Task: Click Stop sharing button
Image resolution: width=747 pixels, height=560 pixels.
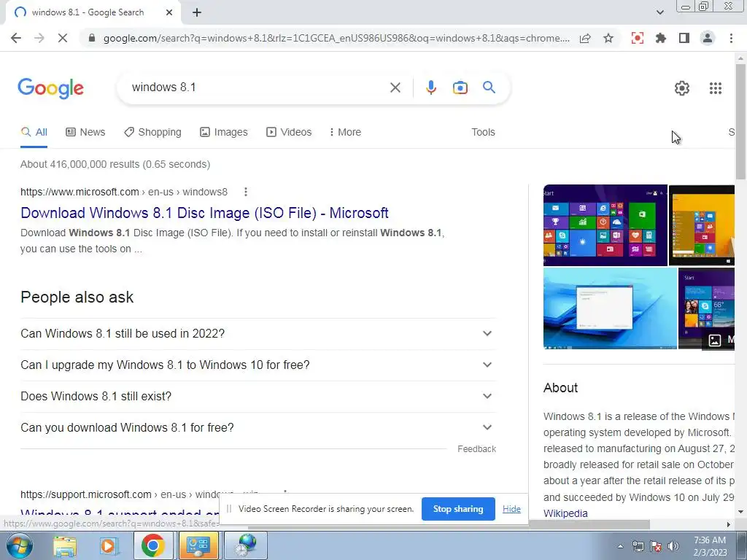Action: click(x=458, y=509)
